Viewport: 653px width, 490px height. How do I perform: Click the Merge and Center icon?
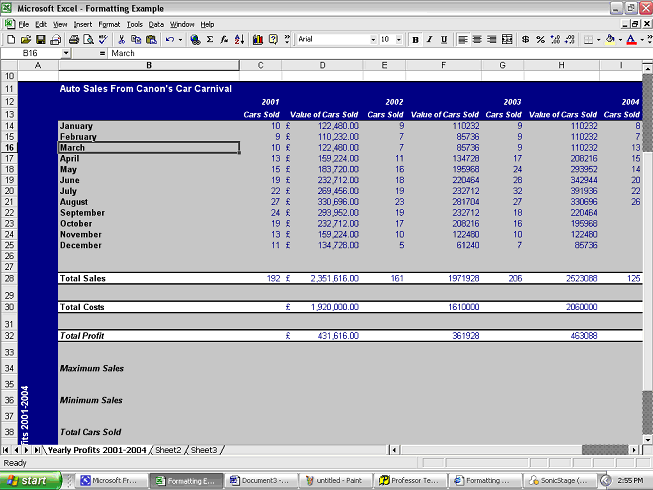[507, 39]
